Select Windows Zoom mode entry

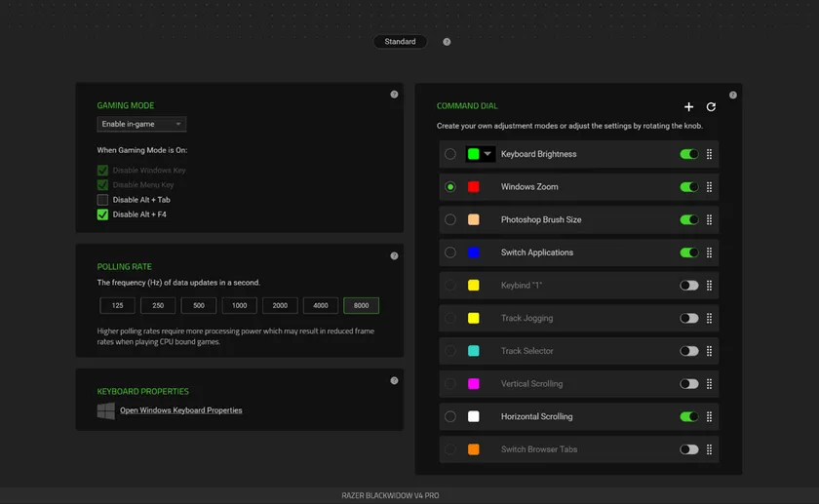[529, 187]
